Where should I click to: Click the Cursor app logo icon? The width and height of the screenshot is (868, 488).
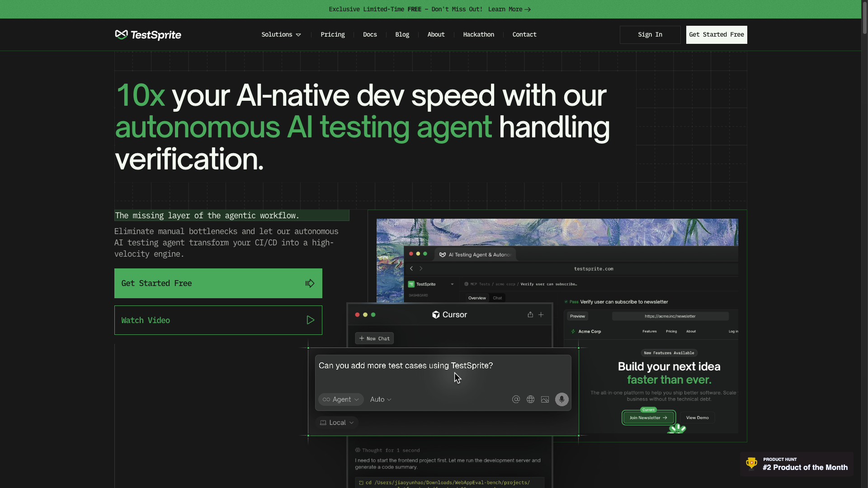[436, 315]
